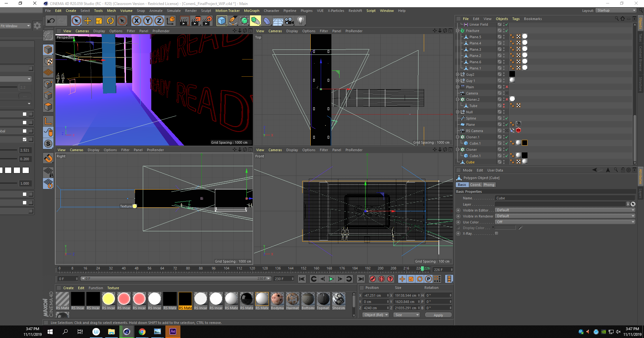644x338 pixels.
Task: Toggle the X-Ray checkbox
Action: pos(496,233)
